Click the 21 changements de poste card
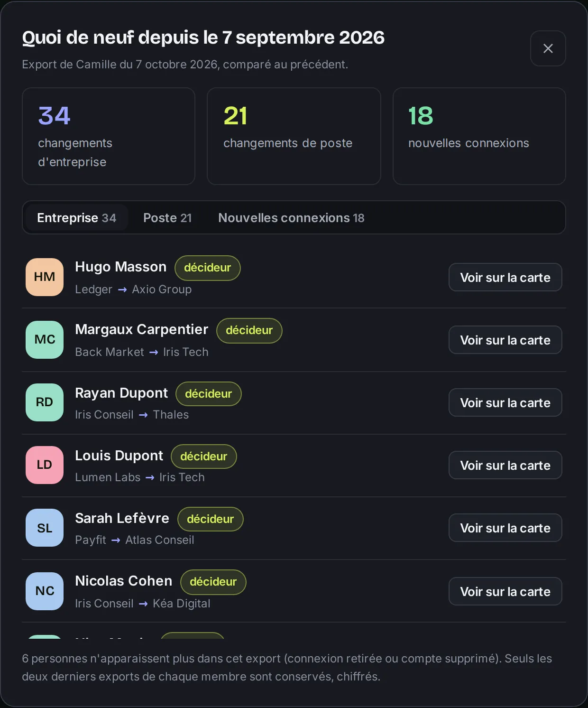The height and width of the screenshot is (708, 588). coord(294,136)
